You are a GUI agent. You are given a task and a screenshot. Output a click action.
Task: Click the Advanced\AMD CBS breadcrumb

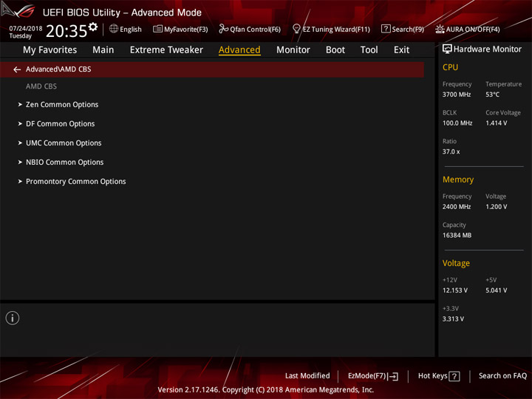(58, 69)
